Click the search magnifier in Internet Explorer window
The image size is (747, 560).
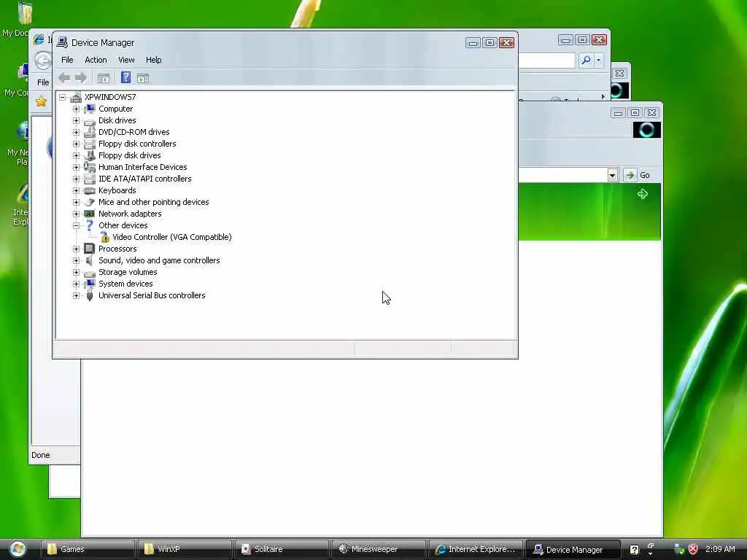pos(586,60)
